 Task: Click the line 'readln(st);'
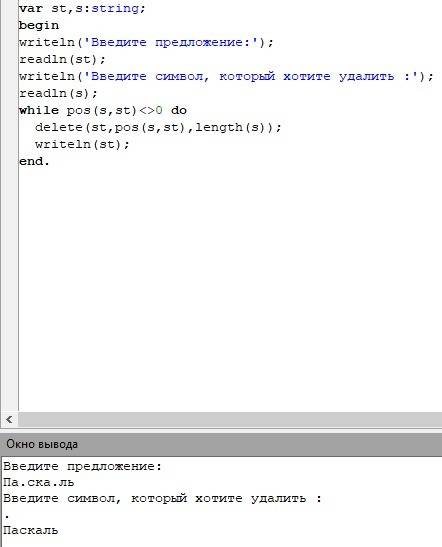point(62,59)
